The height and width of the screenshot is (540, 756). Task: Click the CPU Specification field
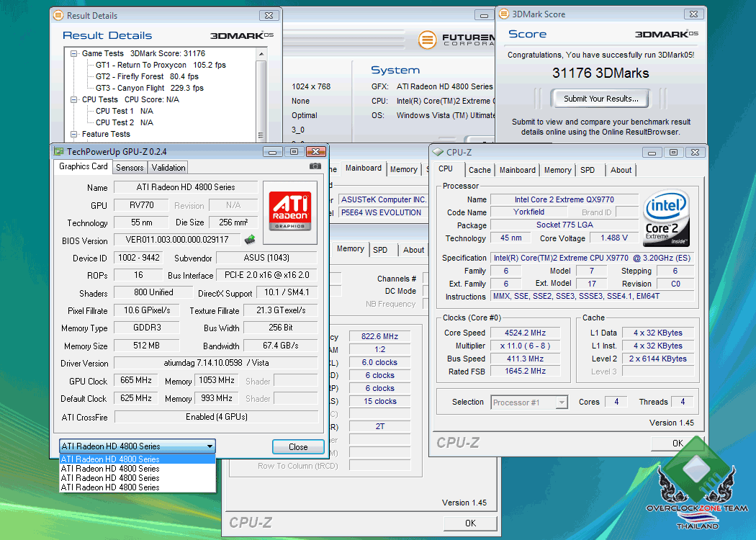[592, 258]
